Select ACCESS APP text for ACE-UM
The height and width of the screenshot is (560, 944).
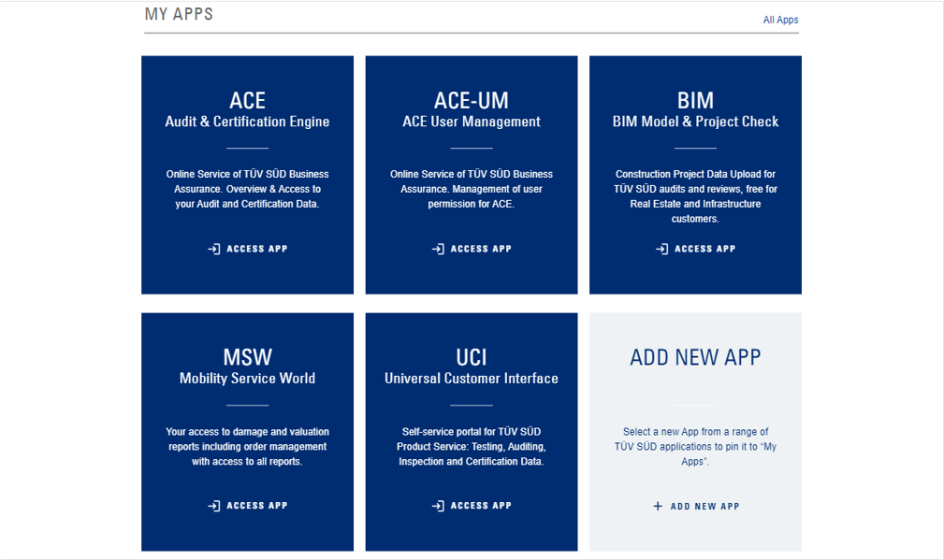coord(481,249)
